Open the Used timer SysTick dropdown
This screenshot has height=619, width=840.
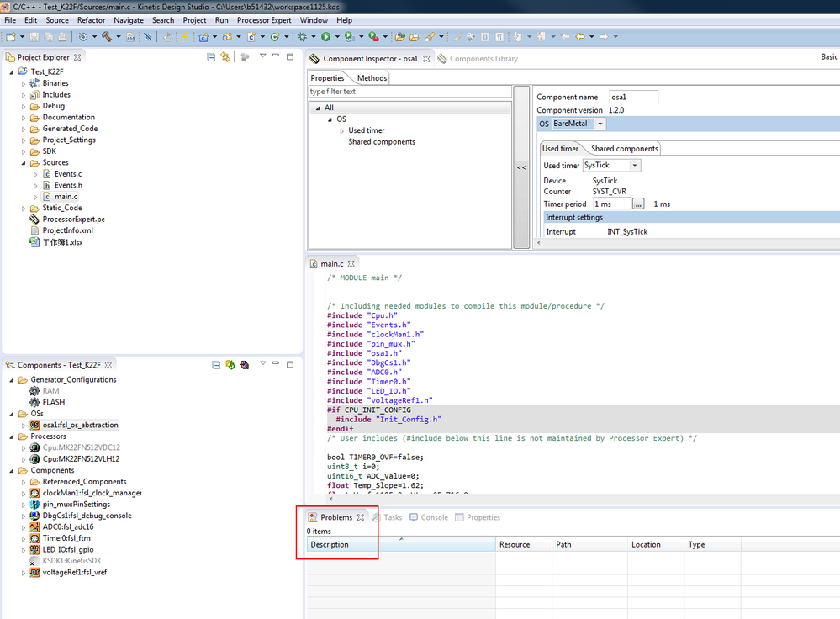[635, 166]
